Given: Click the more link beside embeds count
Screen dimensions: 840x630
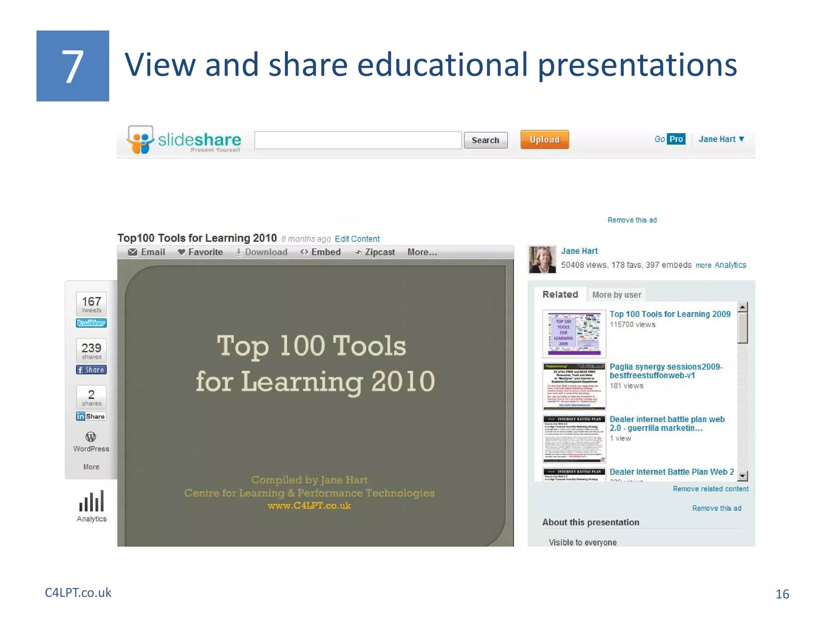Looking at the screenshot, I should click(703, 265).
